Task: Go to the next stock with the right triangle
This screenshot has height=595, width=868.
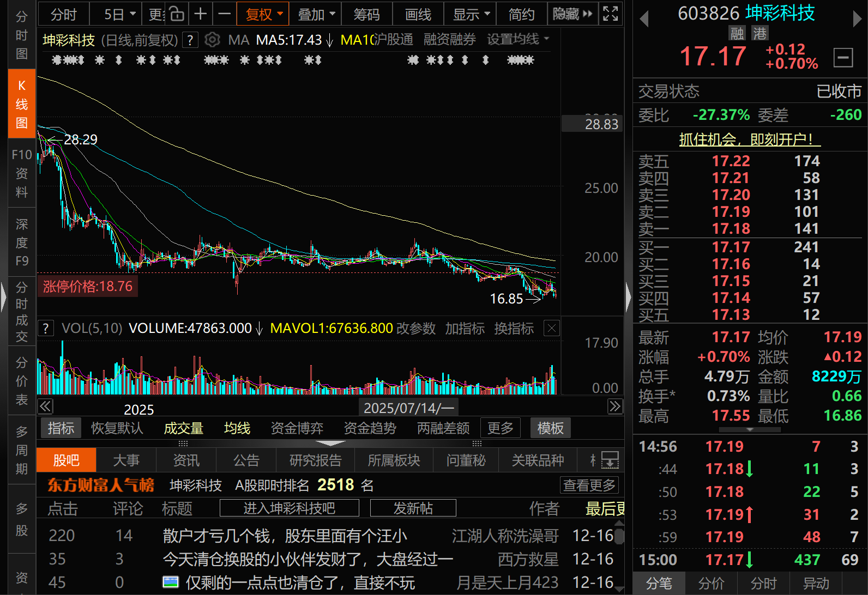Action: click(x=857, y=19)
